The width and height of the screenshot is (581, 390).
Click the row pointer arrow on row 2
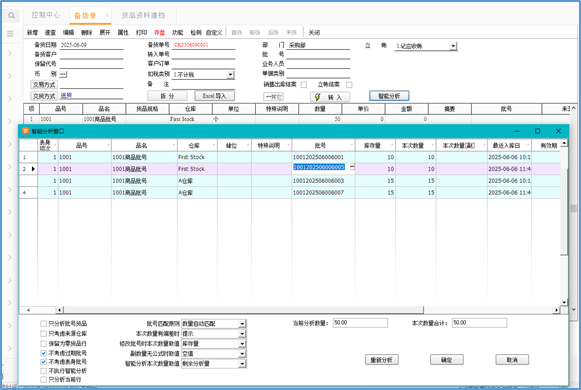(x=33, y=169)
